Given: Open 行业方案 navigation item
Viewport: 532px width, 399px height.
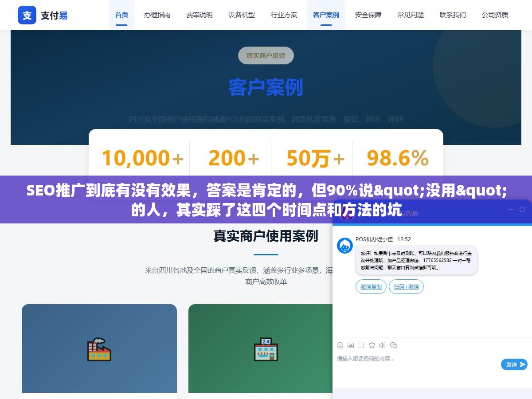Looking at the screenshot, I should [284, 15].
